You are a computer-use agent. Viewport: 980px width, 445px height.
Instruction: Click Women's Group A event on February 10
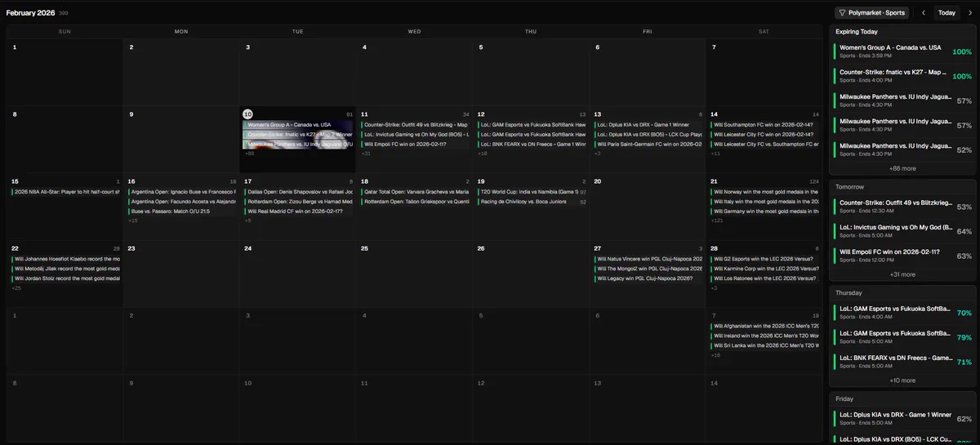tap(298, 125)
